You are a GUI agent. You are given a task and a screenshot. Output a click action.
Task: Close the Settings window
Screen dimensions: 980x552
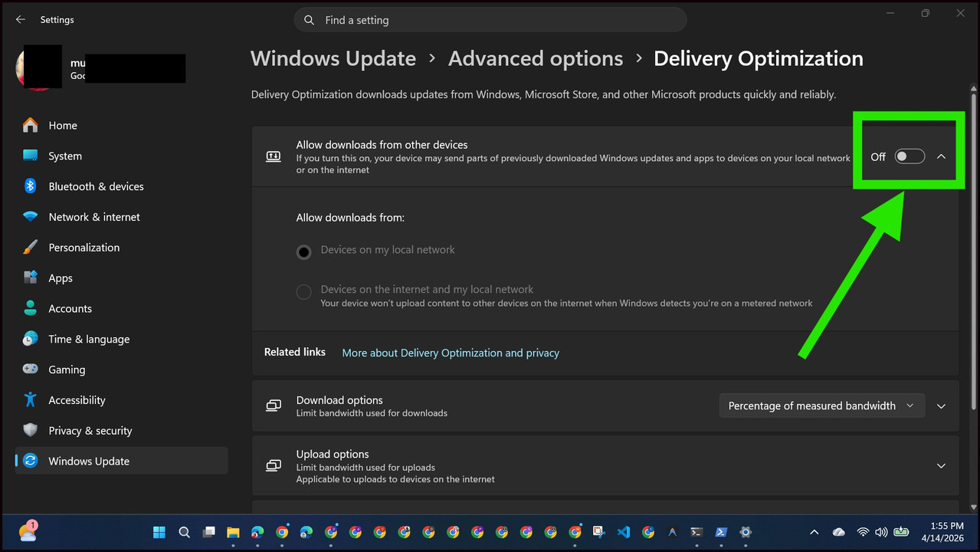tap(961, 13)
